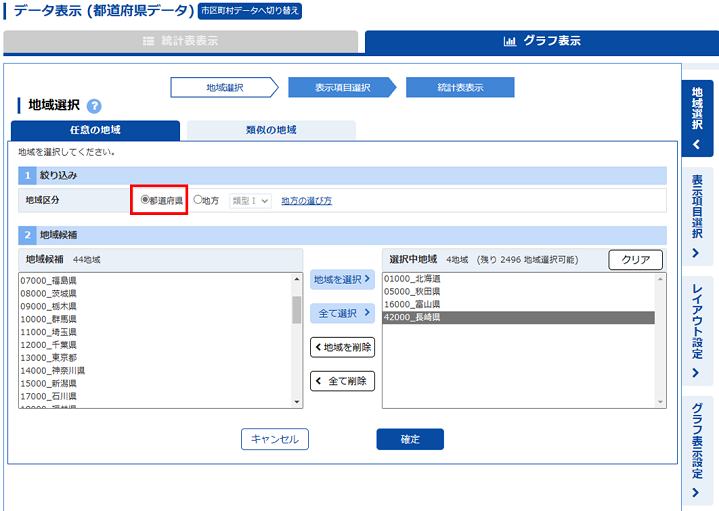This screenshot has width=719, height=511.
Task: Click 市区町村データへ切り替え button
Action: (x=249, y=11)
